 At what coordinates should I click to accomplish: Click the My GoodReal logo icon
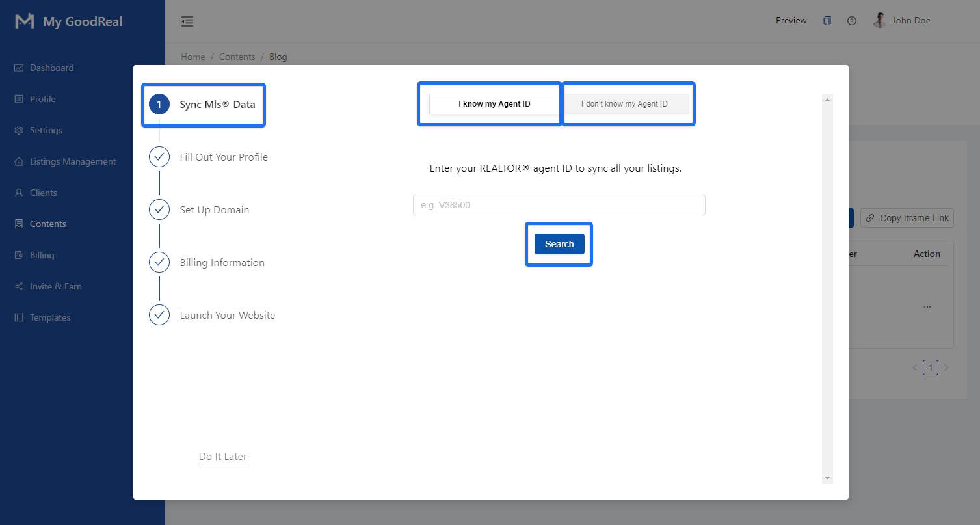coord(25,21)
